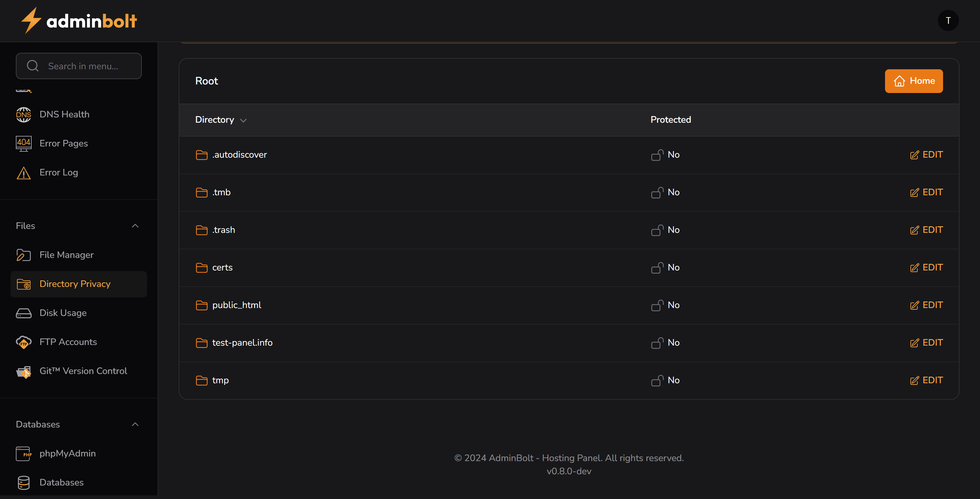Collapse the Files section
The width and height of the screenshot is (980, 499).
pos(135,225)
